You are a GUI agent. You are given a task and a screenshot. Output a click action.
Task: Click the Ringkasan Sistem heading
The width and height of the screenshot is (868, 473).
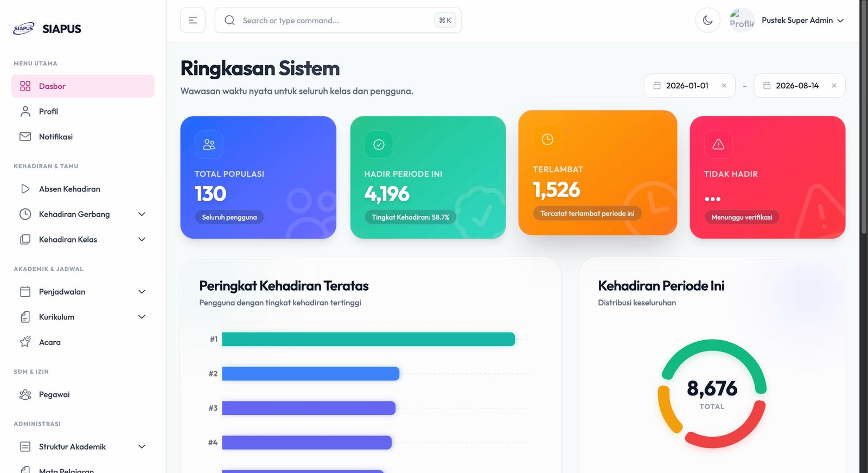(260, 68)
